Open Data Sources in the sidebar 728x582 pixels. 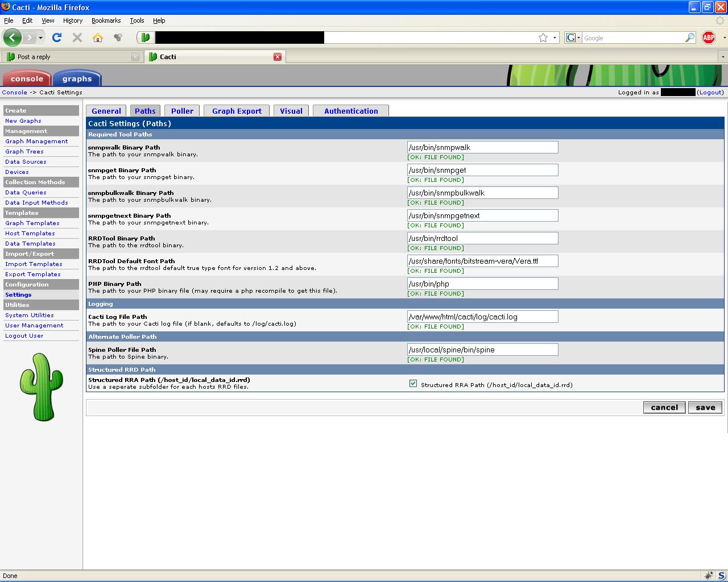(26, 161)
